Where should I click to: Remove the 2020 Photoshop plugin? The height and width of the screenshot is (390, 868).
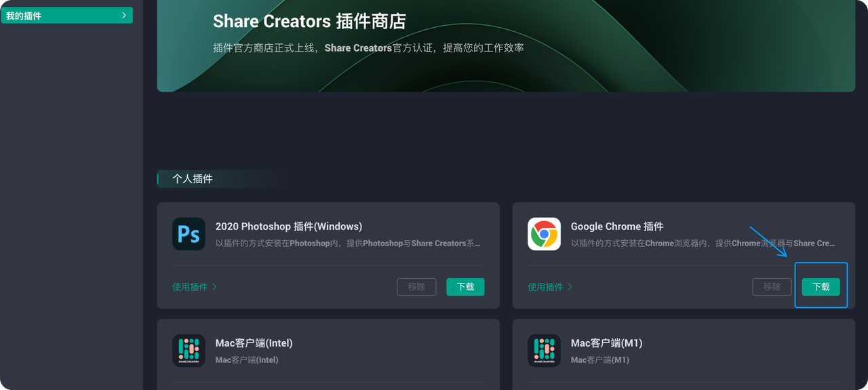[416, 287]
